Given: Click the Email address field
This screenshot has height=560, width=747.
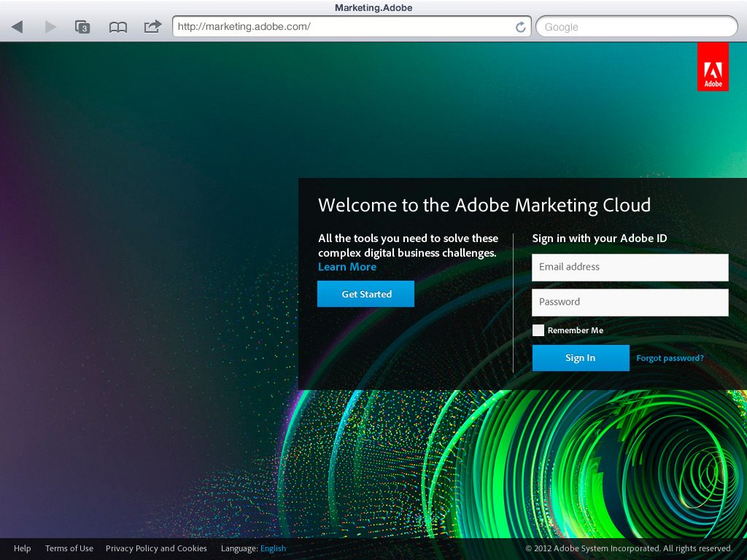Looking at the screenshot, I should click(x=630, y=267).
